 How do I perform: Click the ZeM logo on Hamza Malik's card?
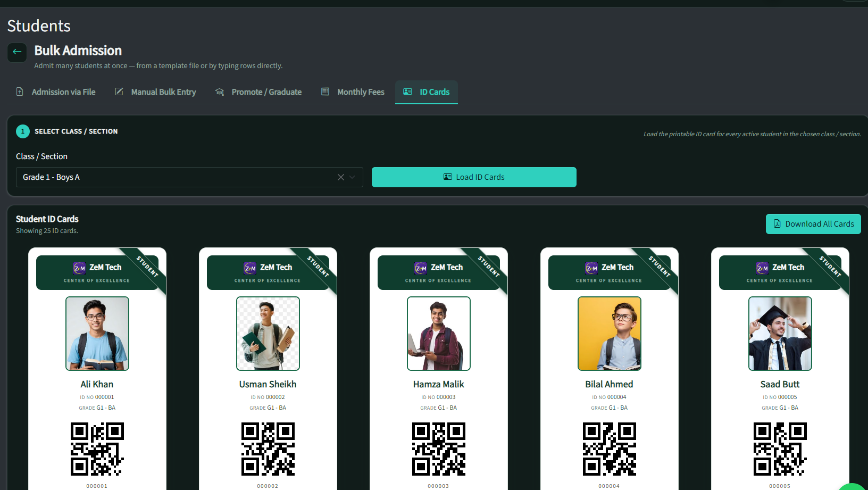[x=421, y=268]
